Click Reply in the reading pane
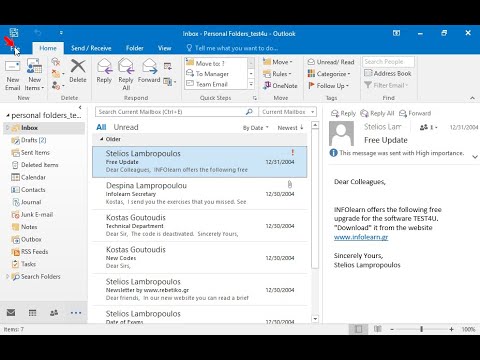This screenshot has width=480, height=360. pos(343,113)
